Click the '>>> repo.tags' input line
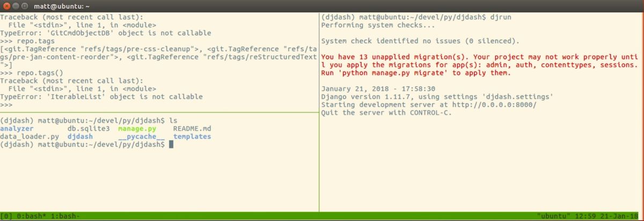644x221 pixels. tap(27, 40)
